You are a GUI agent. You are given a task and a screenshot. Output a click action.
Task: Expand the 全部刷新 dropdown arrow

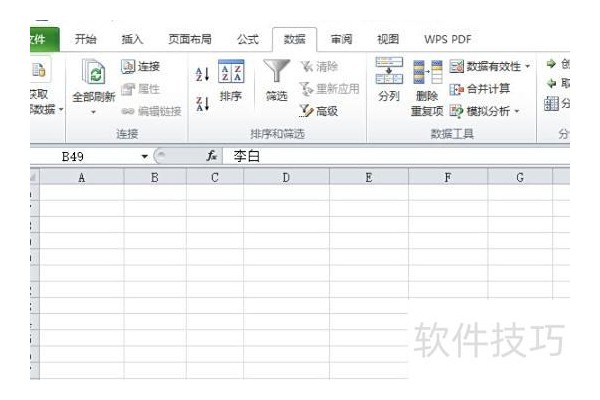click(93, 113)
